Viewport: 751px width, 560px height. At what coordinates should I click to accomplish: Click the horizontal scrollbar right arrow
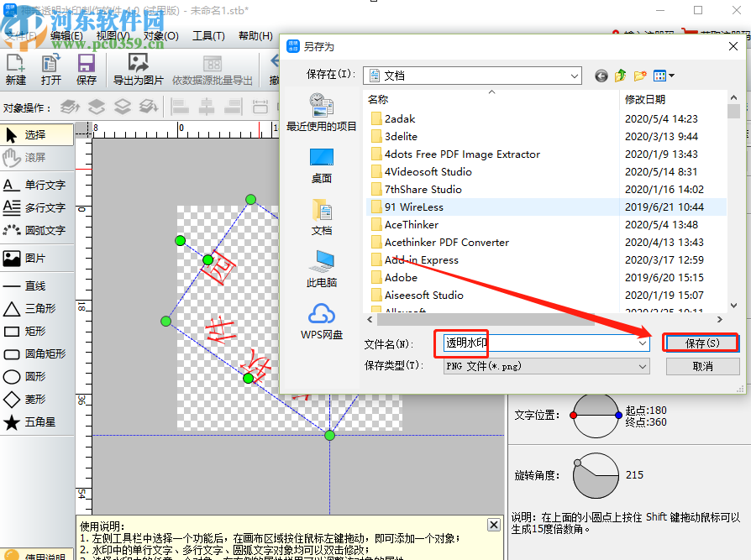click(720, 320)
